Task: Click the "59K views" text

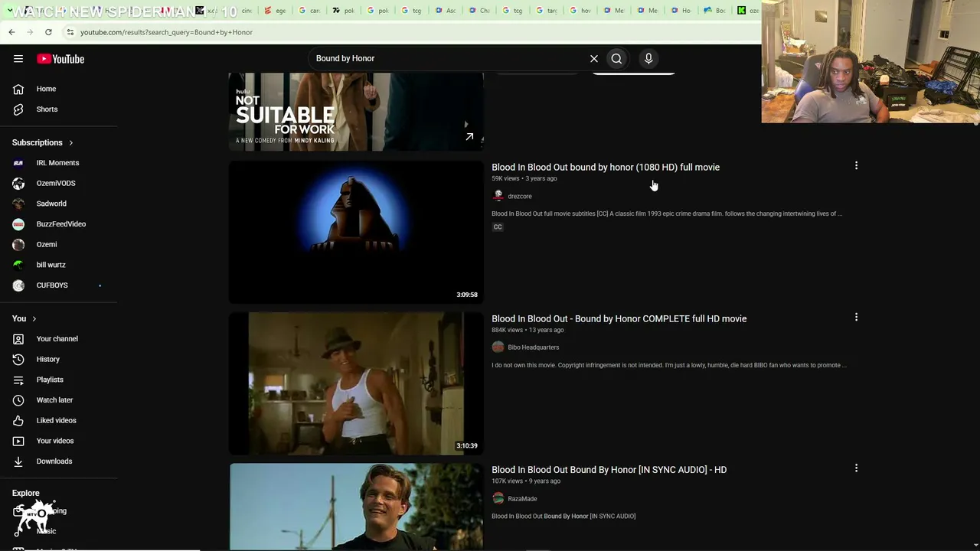Action: 505,179
